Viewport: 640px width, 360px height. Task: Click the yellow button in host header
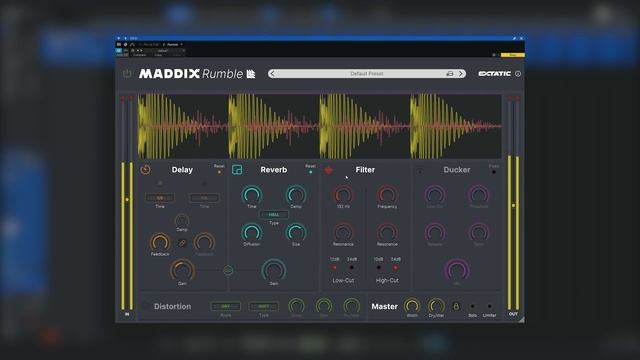click(x=513, y=55)
